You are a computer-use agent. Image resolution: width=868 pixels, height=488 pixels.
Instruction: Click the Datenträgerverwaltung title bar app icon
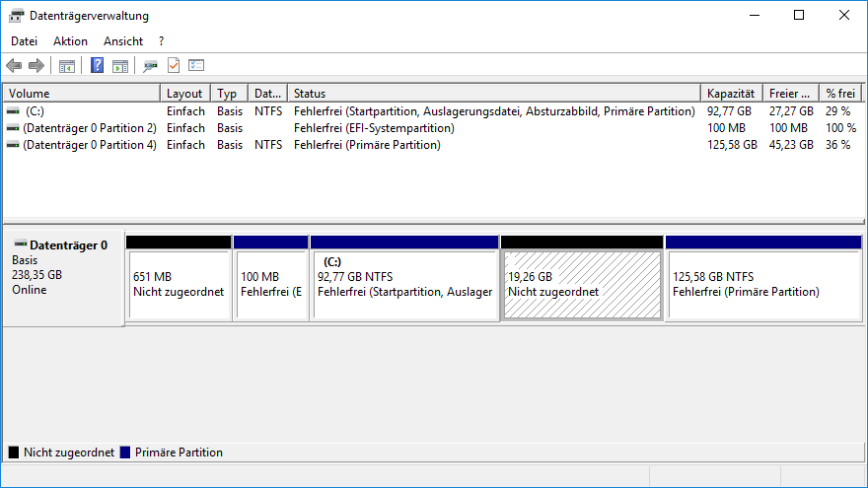click(16, 16)
